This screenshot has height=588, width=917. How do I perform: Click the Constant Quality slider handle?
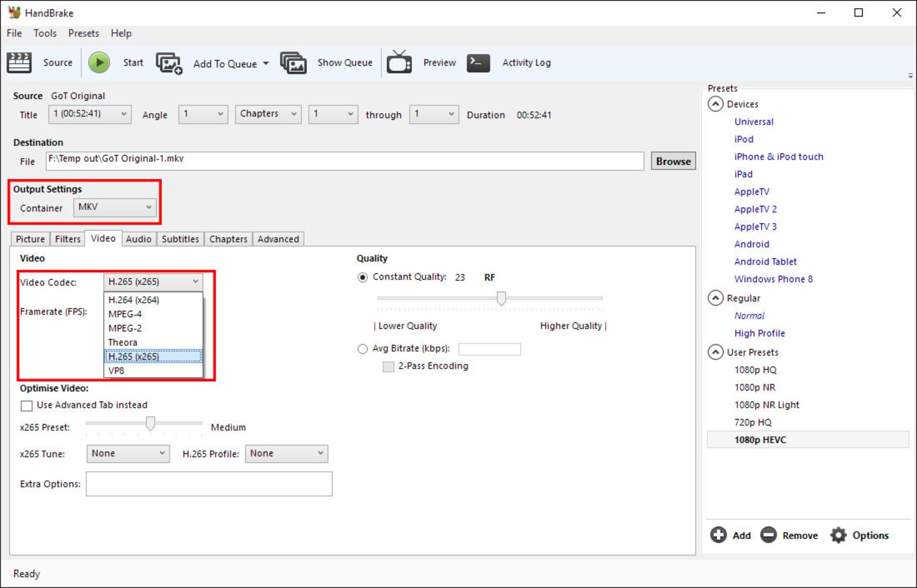(501, 298)
